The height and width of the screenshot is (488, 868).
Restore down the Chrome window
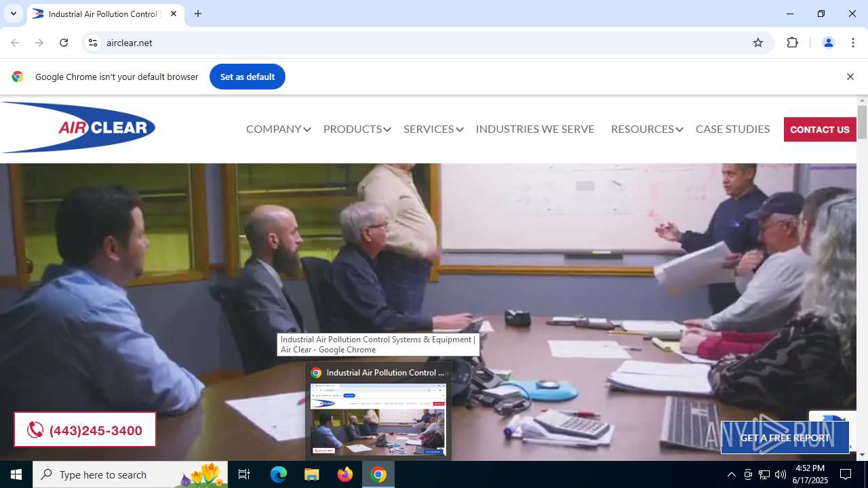(821, 14)
